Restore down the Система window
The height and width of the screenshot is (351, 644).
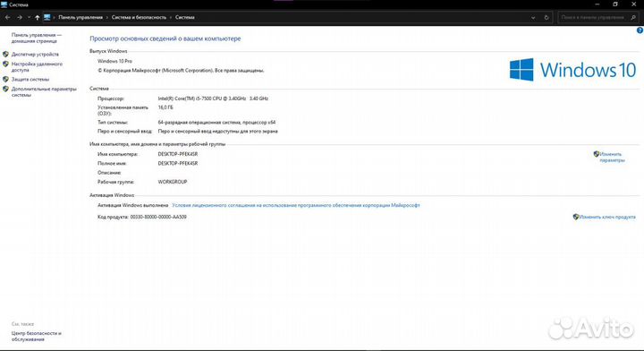[x=615, y=4]
